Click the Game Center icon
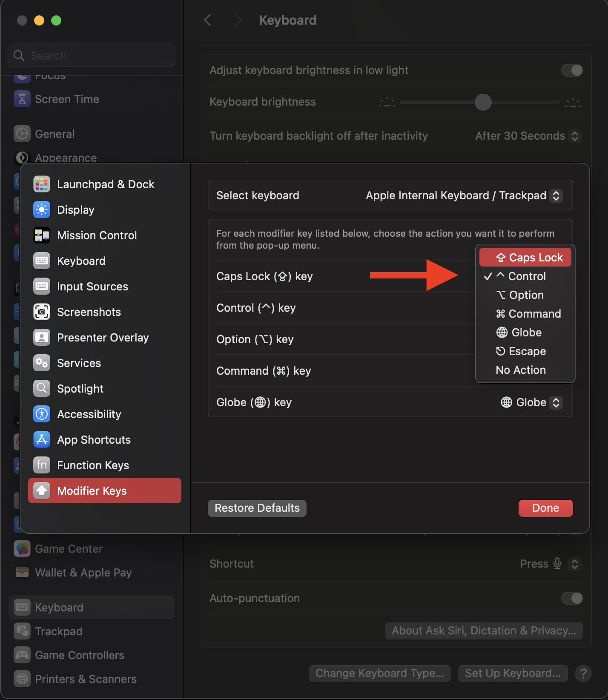Image resolution: width=608 pixels, height=700 pixels. [22, 549]
